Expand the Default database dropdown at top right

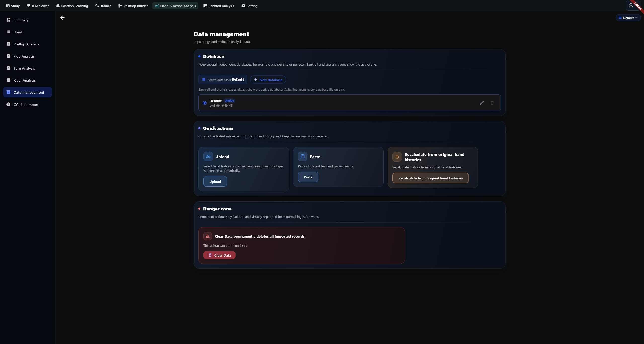(628, 18)
